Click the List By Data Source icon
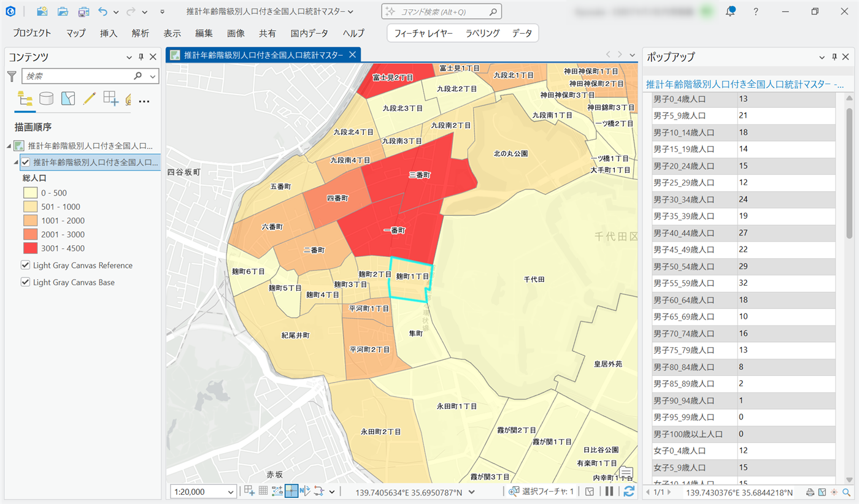The height and width of the screenshot is (504, 859). [x=46, y=98]
